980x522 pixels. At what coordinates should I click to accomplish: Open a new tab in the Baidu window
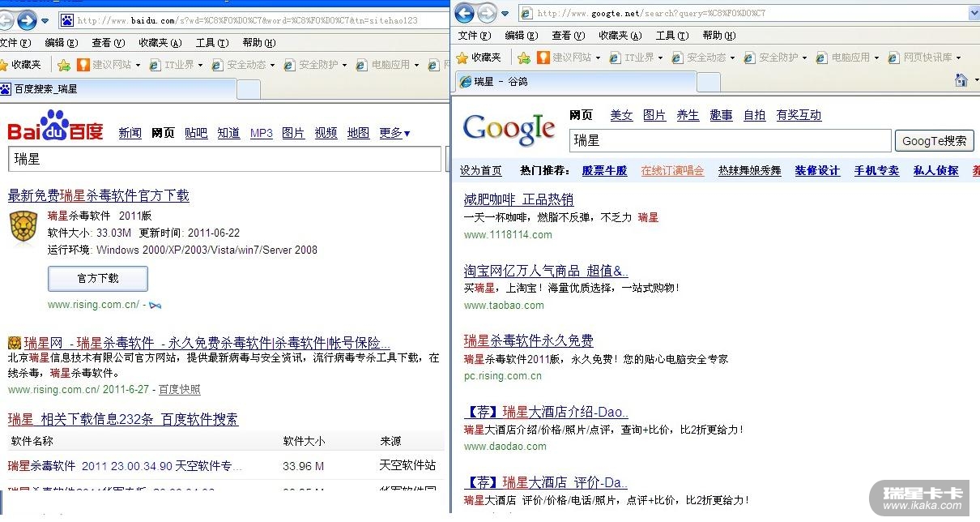point(249,89)
